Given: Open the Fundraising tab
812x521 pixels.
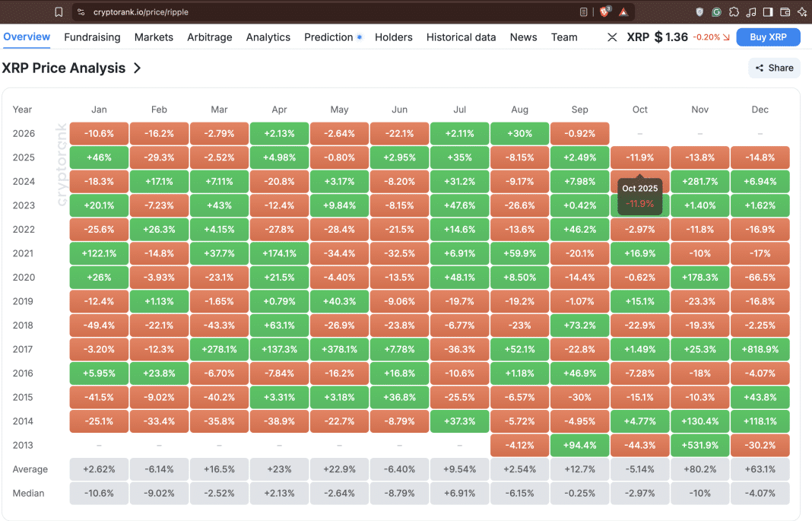Looking at the screenshot, I should click(92, 37).
